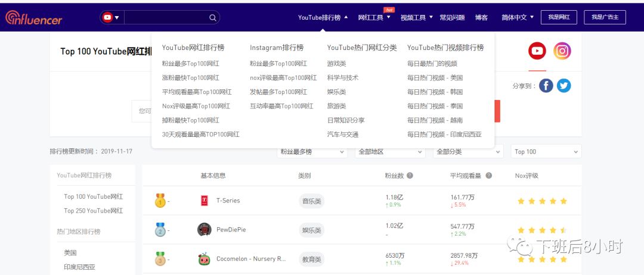Open 每日热门视频 - 美国 link
Viewport: 644px width, 275px height.
(x=435, y=78)
